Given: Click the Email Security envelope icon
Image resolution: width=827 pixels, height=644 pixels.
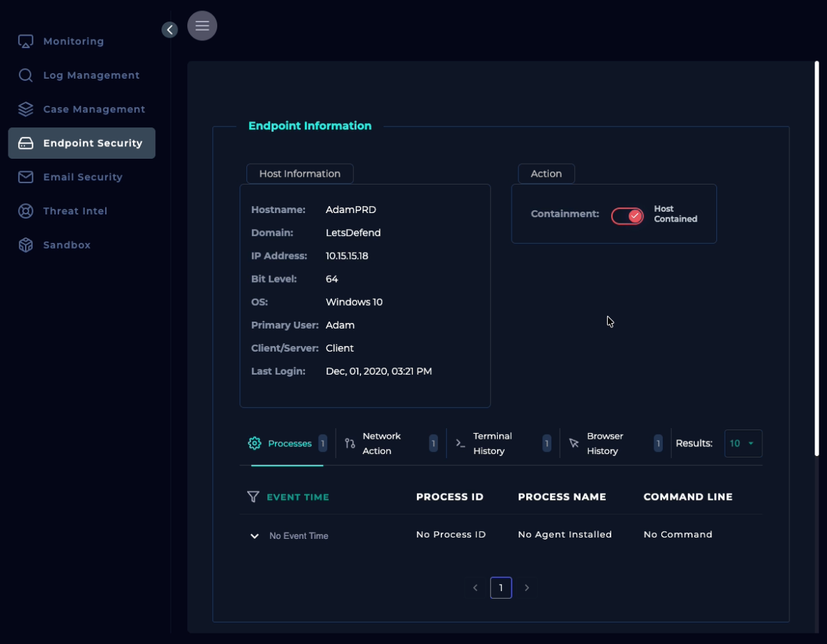Looking at the screenshot, I should [x=26, y=177].
